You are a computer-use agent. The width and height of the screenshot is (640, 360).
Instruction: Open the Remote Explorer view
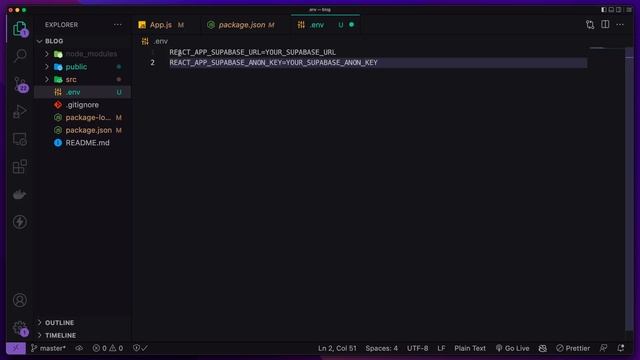coord(20,139)
